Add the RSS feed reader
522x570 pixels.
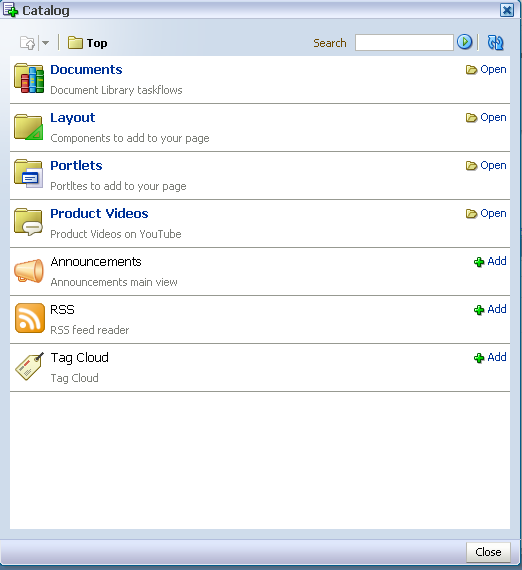coord(490,309)
